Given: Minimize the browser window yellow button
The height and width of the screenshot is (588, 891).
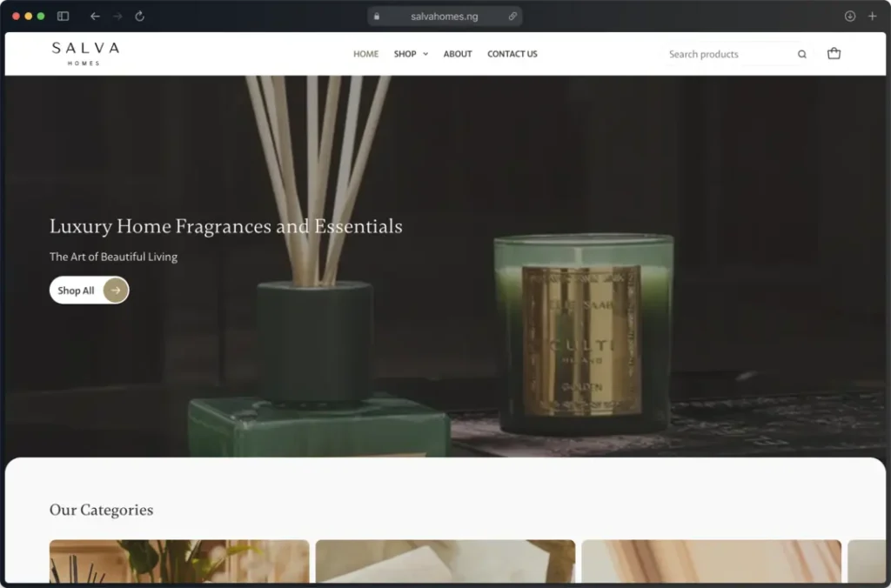Looking at the screenshot, I should coord(29,16).
